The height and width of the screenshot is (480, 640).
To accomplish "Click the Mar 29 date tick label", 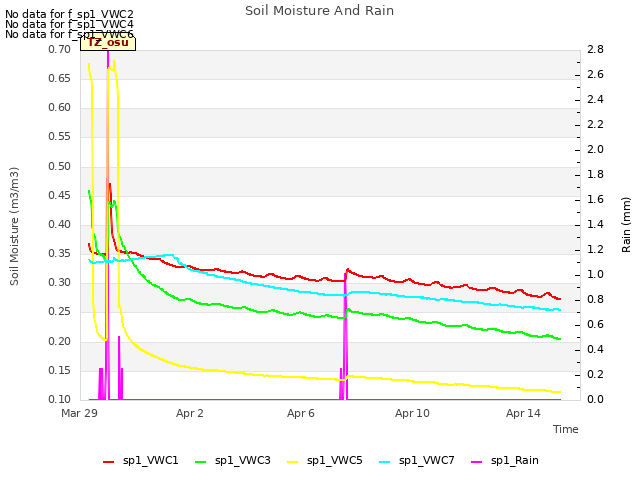I will pyautogui.click(x=80, y=413).
